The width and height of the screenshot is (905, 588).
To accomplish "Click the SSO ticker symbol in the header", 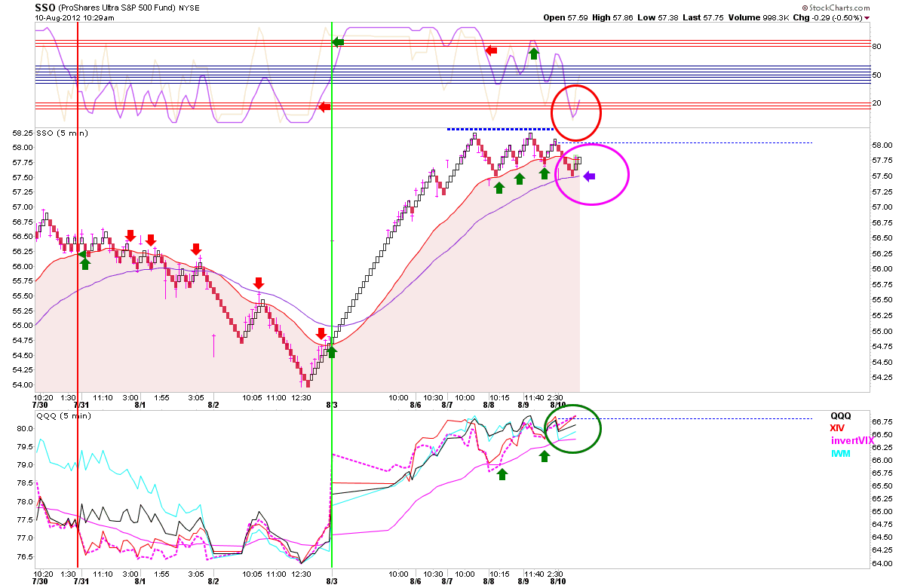I will coord(44,8).
